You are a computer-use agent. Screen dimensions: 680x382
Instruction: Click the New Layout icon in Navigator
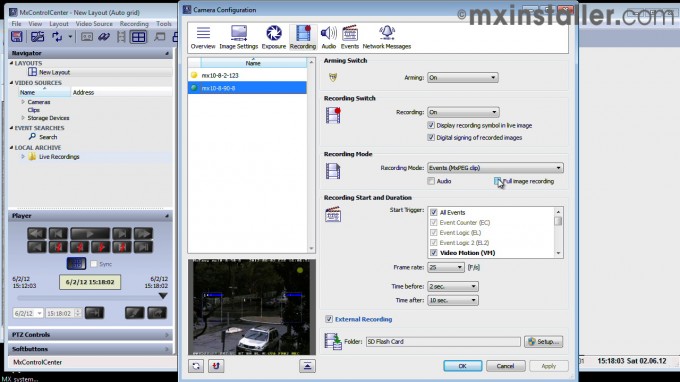pyautogui.click(x=32, y=72)
